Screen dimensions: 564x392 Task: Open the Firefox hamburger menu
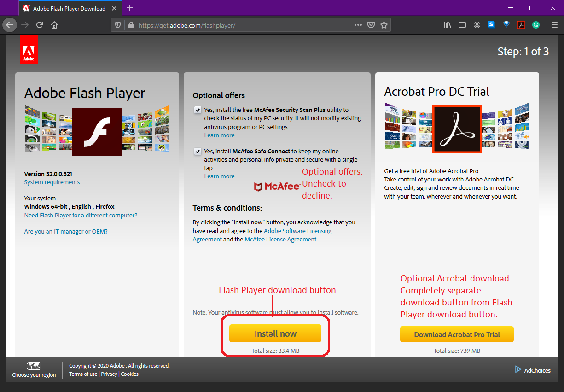pyautogui.click(x=554, y=25)
